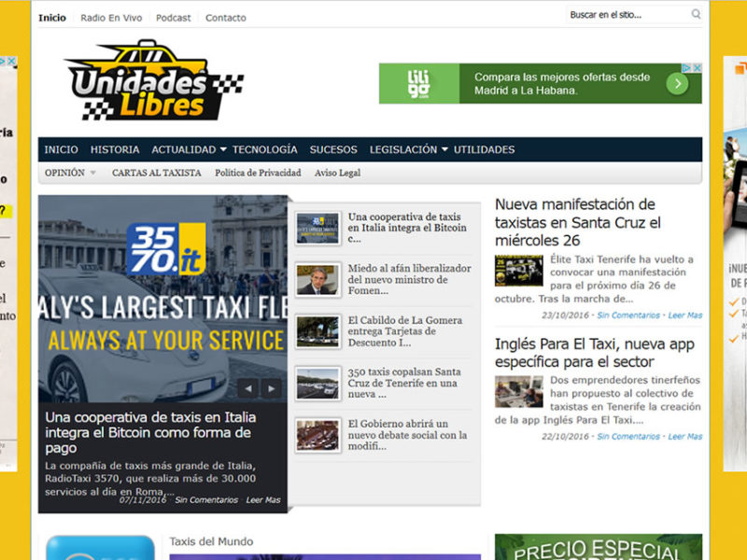
Task: Open thumbnail for Nueva manifestación article
Action: [519, 271]
